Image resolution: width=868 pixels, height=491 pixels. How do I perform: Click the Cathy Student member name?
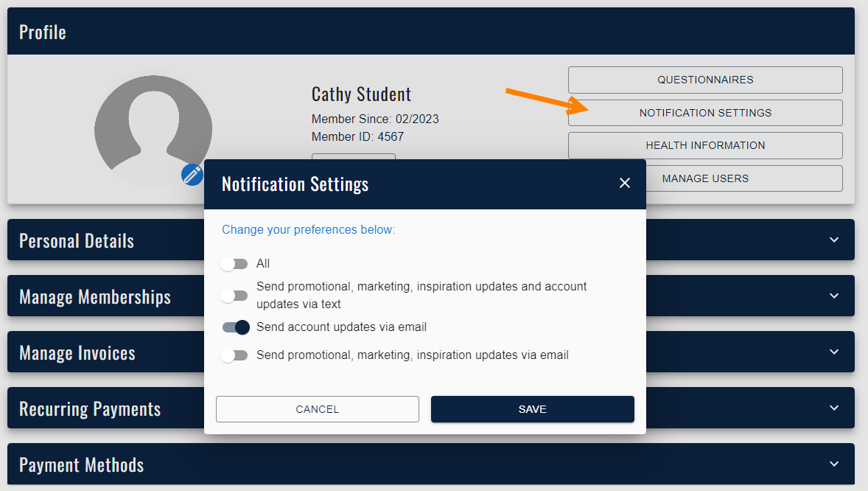tap(361, 94)
